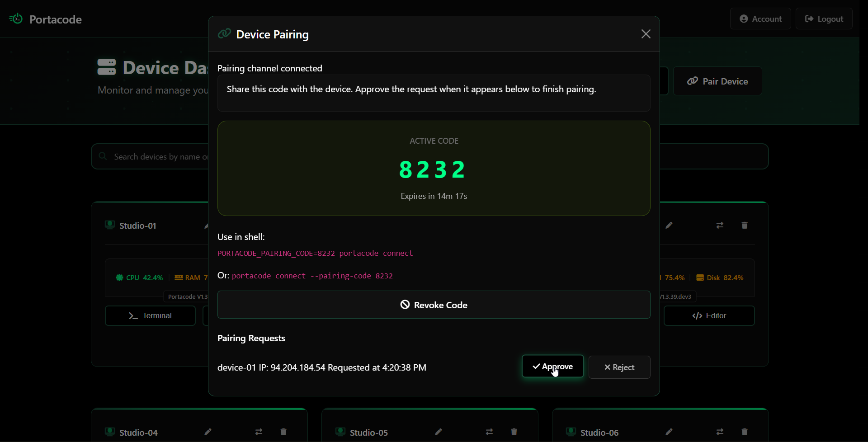Click the Studio-04 device name
This screenshot has width=868, height=442.
138,433
